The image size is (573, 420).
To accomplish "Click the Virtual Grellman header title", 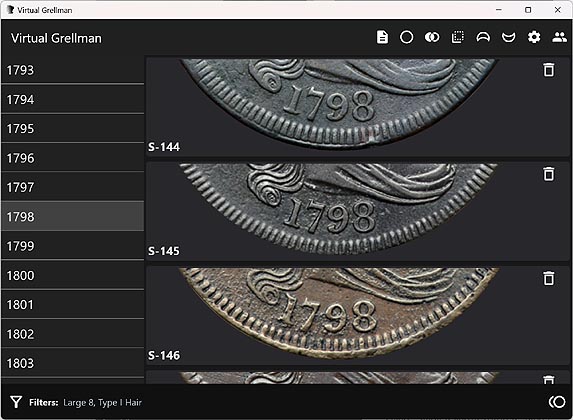I will [56, 38].
